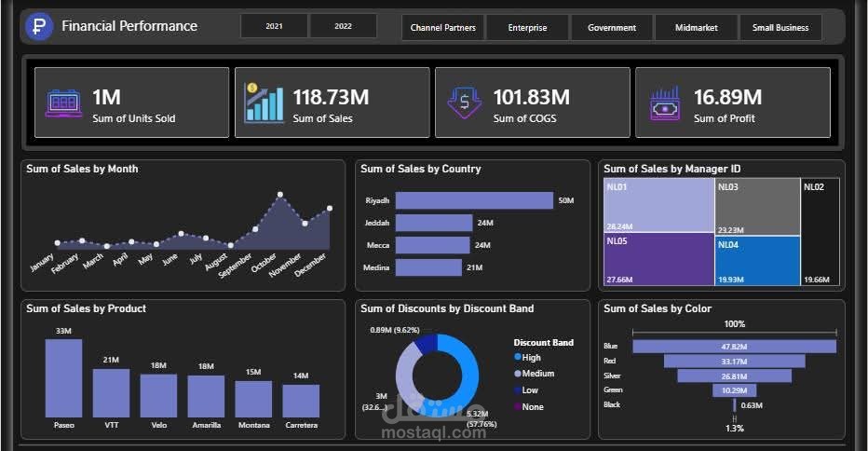Click the 5.32M (57.76%) donut label
The width and height of the screenshot is (868, 451).
click(x=481, y=419)
